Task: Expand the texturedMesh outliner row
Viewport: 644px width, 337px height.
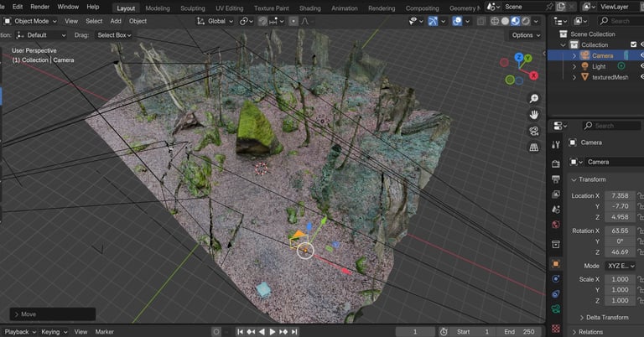Action: point(574,77)
